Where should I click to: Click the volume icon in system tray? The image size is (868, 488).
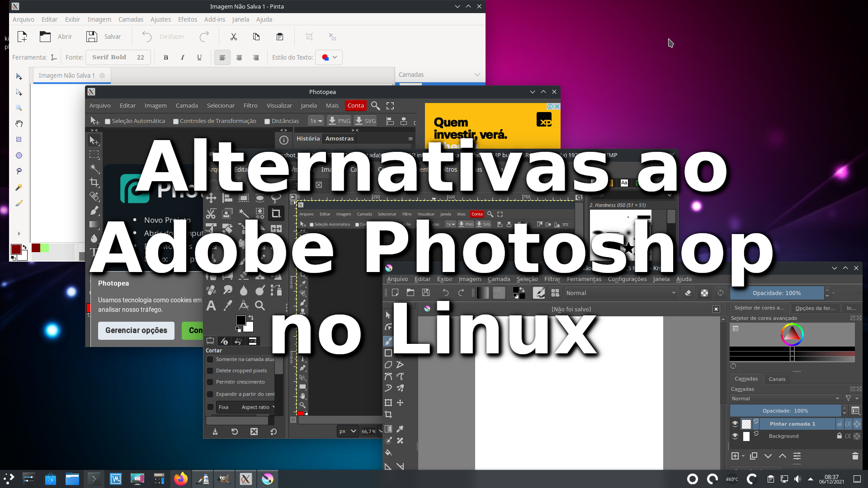[x=797, y=479]
